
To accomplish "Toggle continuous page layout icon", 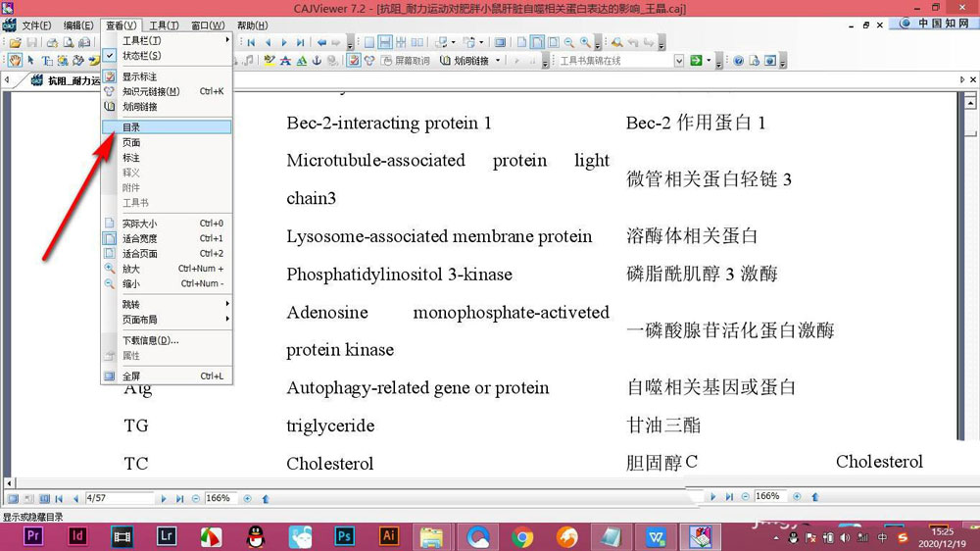I will 385,42.
